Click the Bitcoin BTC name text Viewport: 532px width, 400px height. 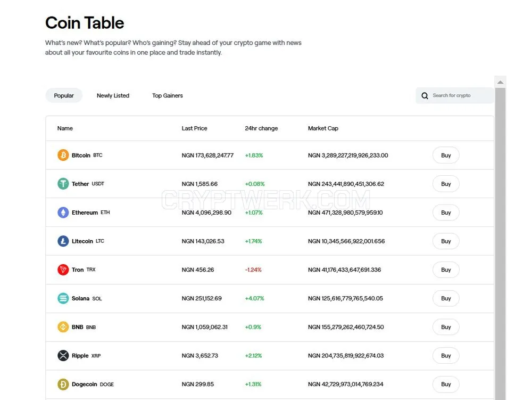pyautogui.click(x=87, y=155)
